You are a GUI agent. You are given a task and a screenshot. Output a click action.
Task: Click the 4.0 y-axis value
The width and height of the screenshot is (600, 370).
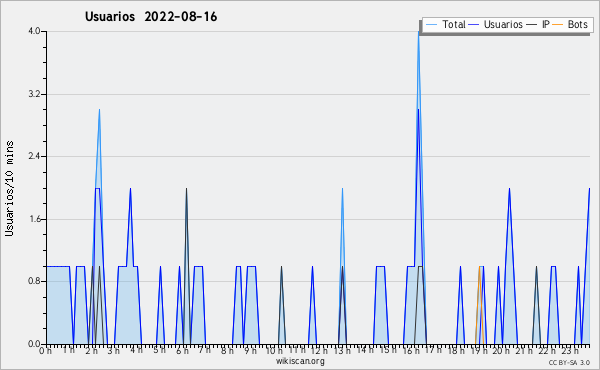(x=34, y=31)
